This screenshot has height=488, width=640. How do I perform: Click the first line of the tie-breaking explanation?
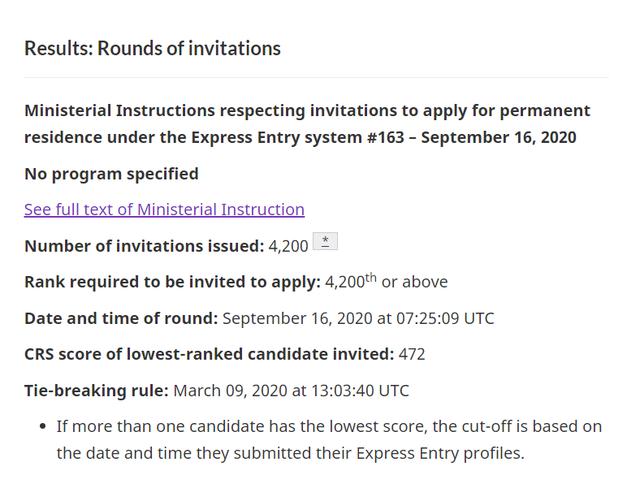coord(329,426)
